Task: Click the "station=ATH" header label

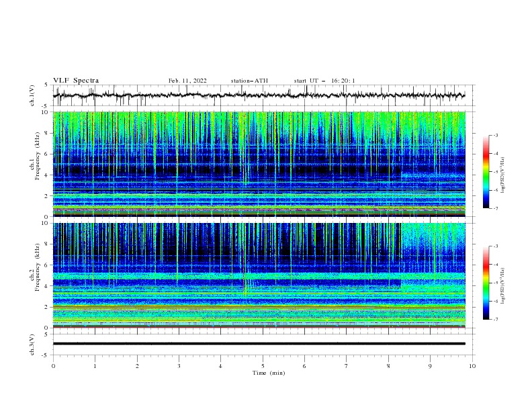Action: [x=249, y=81]
